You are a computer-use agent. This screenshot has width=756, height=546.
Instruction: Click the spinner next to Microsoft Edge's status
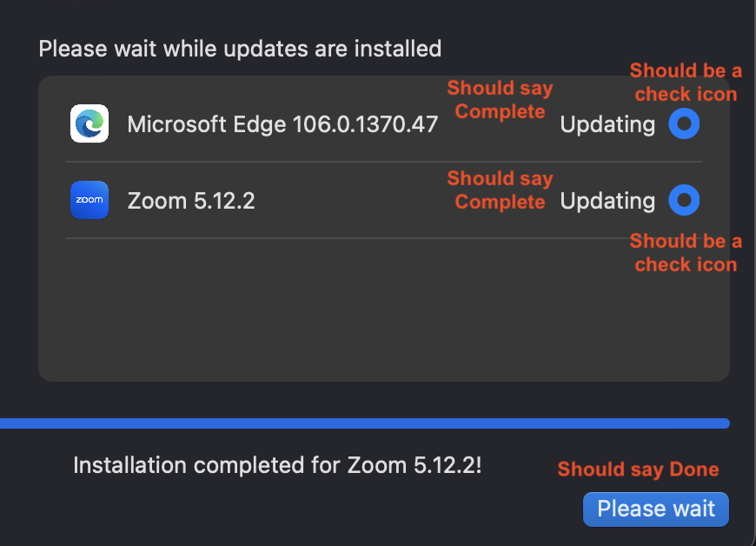pyautogui.click(x=684, y=123)
